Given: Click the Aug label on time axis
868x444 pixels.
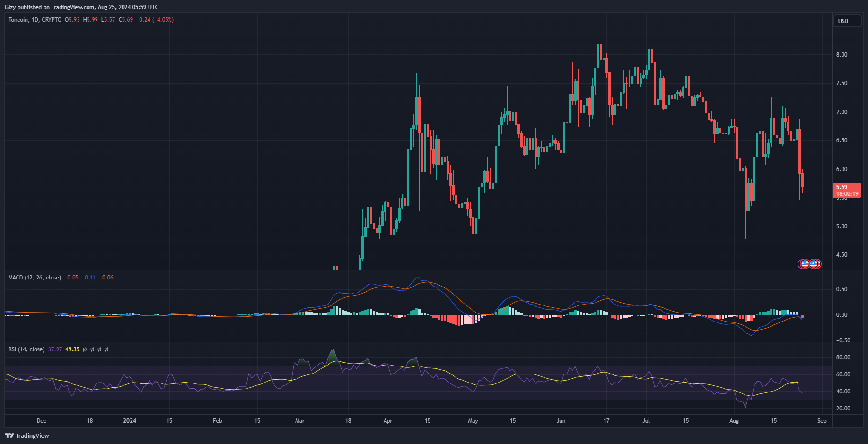Looking at the screenshot, I should point(734,421).
